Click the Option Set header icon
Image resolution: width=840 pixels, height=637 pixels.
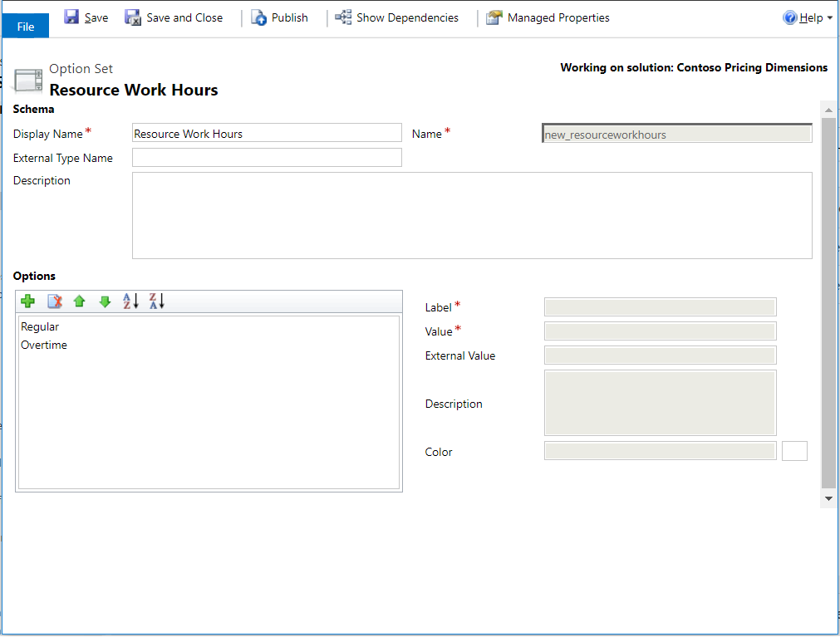28,81
